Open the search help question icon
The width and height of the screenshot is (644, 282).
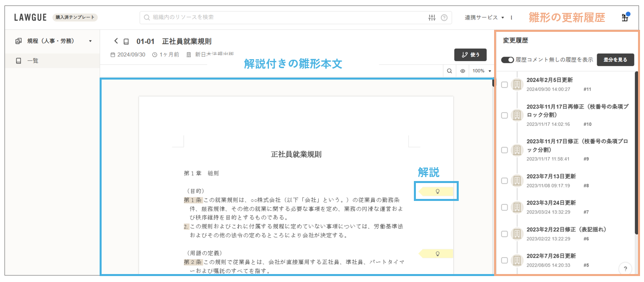click(444, 17)
